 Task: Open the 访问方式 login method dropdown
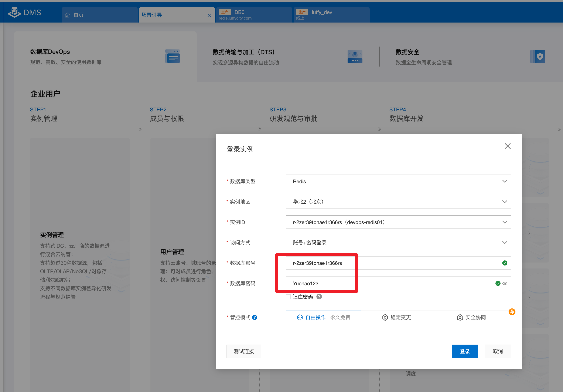pyautogui.click(x=398, y=243)
